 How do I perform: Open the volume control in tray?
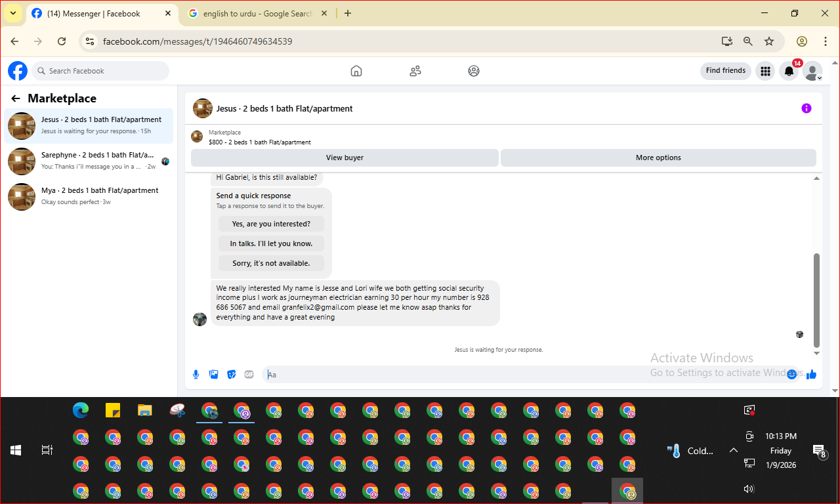pos(749,489)
